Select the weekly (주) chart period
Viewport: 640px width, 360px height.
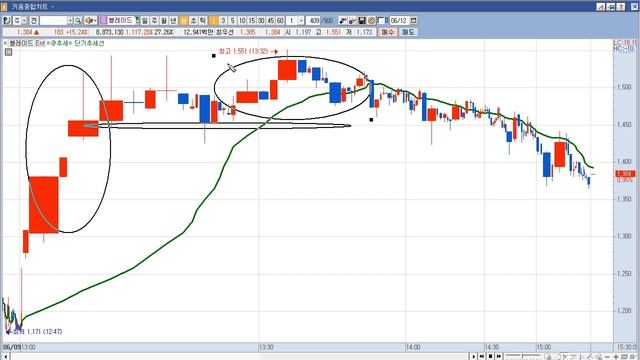[154, 20]
